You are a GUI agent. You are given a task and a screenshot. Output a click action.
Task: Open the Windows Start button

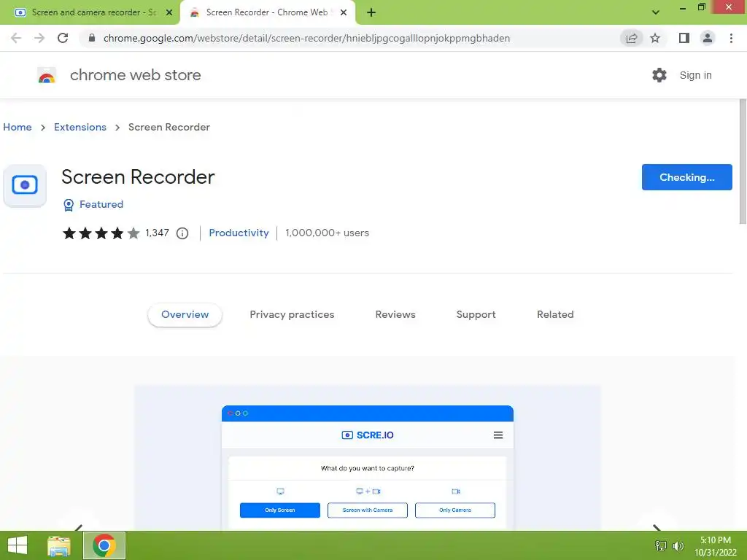pyautogui.click(x=18, y=545)
